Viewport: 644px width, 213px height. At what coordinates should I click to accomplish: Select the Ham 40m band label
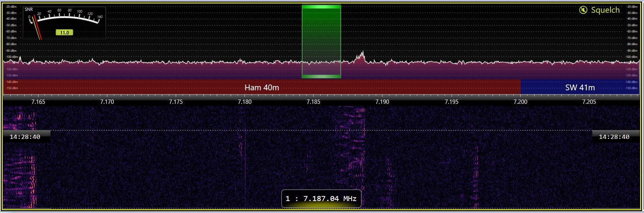[262, 88]
